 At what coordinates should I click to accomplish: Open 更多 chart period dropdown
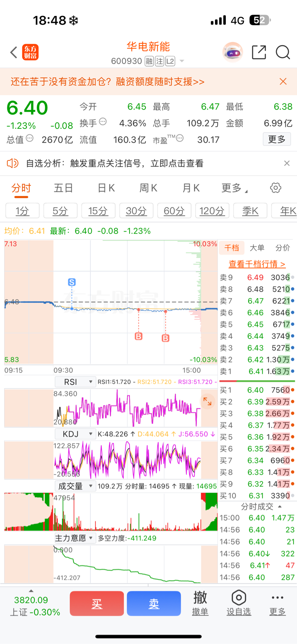tap(234, 188)
